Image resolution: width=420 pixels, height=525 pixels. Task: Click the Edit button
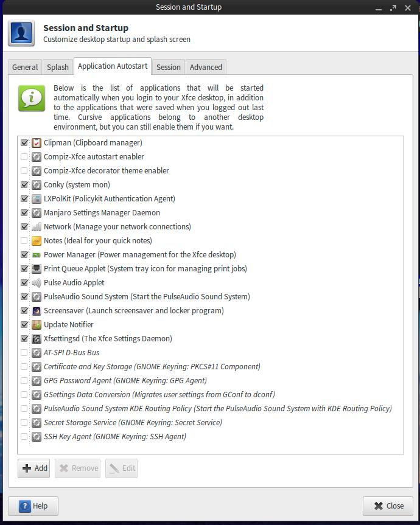121,468
